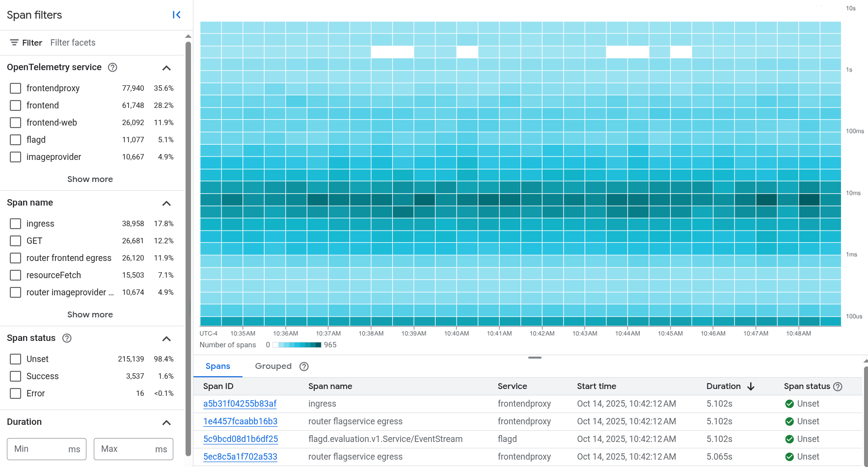Click the Min duration input field

coord(47,449)
